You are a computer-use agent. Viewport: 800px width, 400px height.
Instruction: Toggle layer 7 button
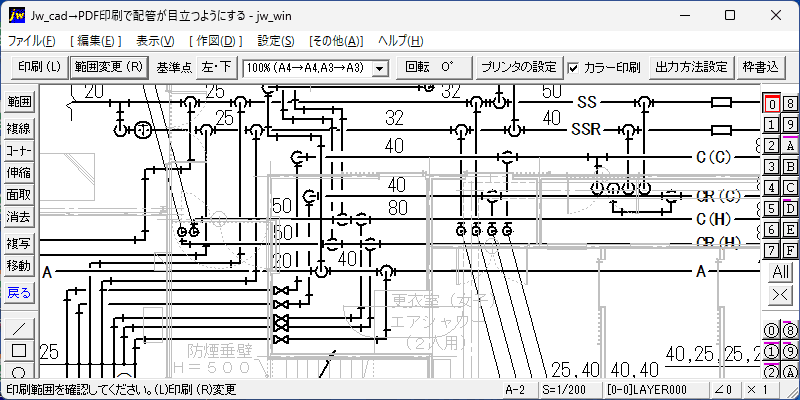(x=772, y=250)
